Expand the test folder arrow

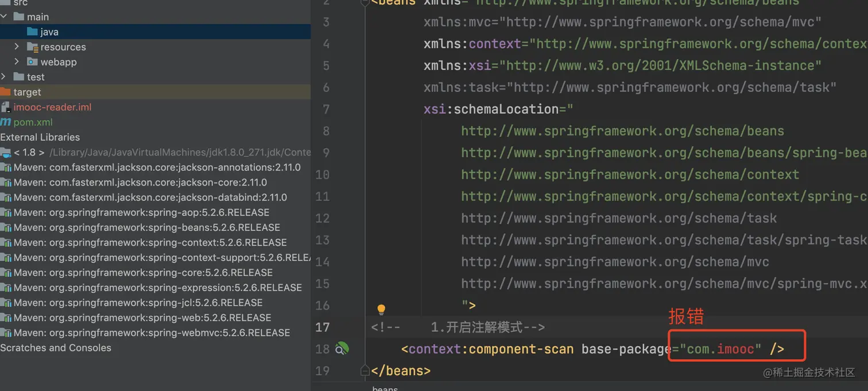click(x=3, y=76)
